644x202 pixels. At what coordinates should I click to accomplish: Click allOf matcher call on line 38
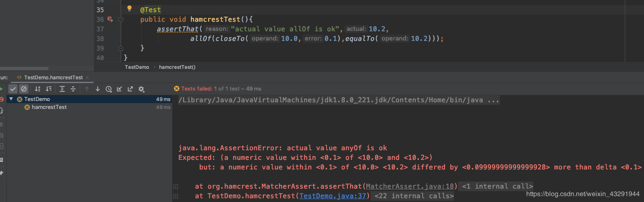[200, 38]
